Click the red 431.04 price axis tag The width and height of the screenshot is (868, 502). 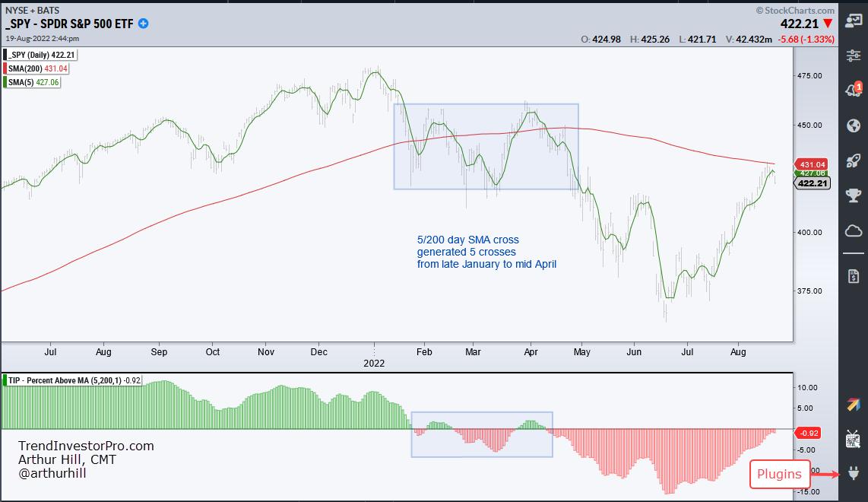(812, 164)
